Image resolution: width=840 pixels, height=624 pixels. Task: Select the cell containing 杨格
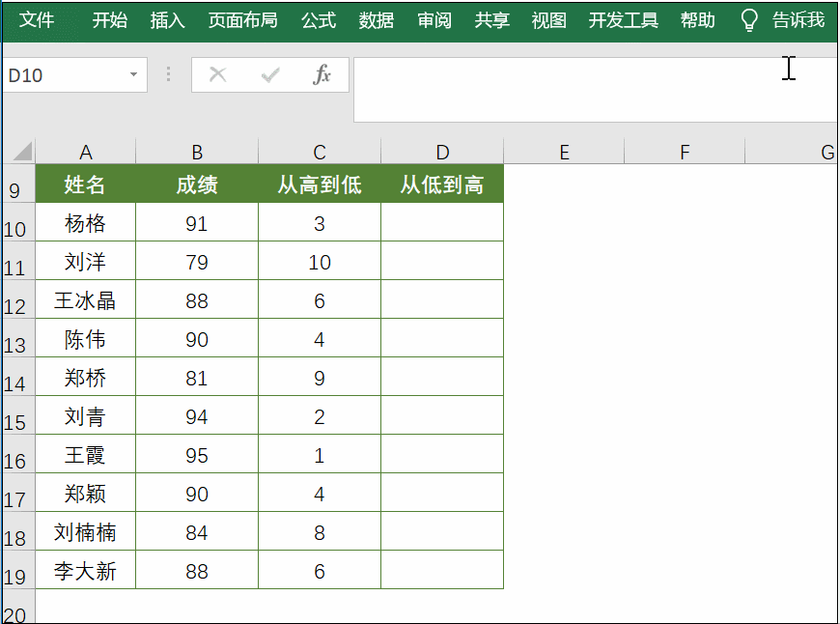(86, 222)
